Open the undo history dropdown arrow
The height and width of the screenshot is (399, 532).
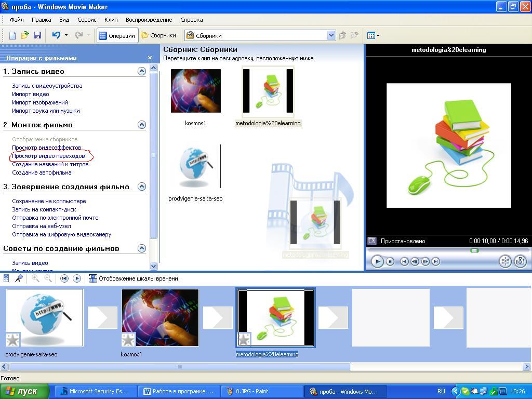tap(66, 35)
